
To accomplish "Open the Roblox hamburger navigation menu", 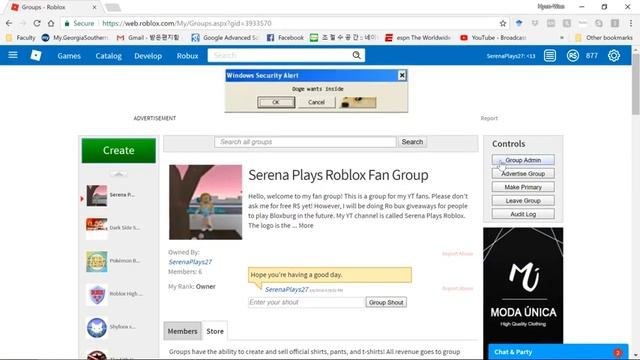I will [x=13, y=55].
